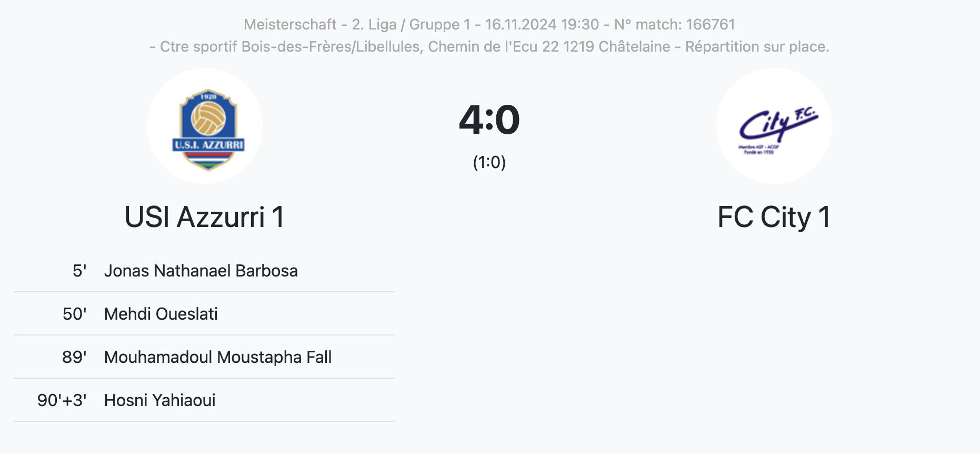The width and height of the screenshot is (980, 454).
Task: Select goal scorer Hosni Yahiaoui
Action: [x=160, y=400]
